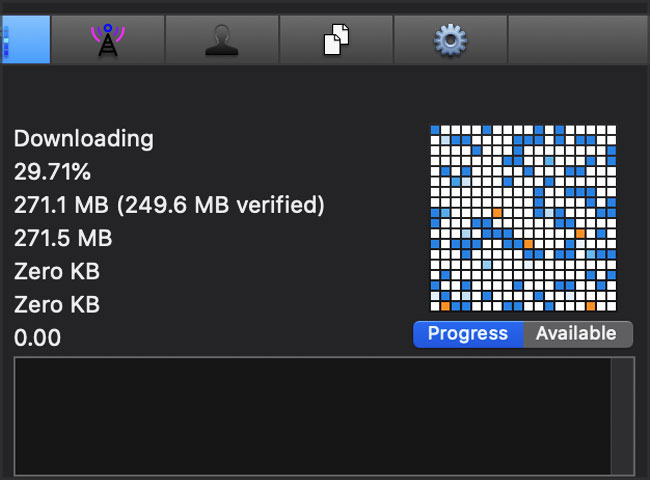Screen dimensions: 650x480
Task: Click the blue-and-white pieces grid
Action: point(523,218)
